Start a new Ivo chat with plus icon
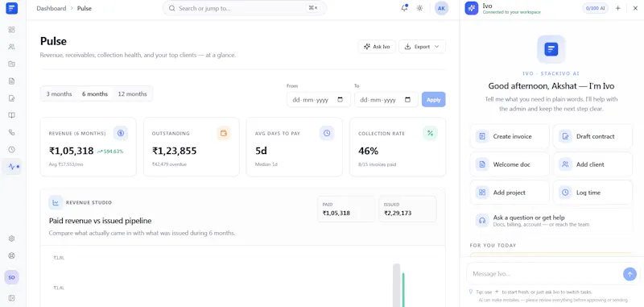Image resolution: width=644 pixels, height=307 pixels. coord(617,8)
